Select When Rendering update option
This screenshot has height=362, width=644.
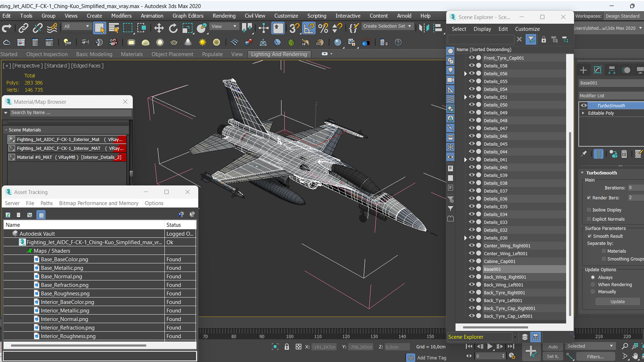click(x=593, y=285)
